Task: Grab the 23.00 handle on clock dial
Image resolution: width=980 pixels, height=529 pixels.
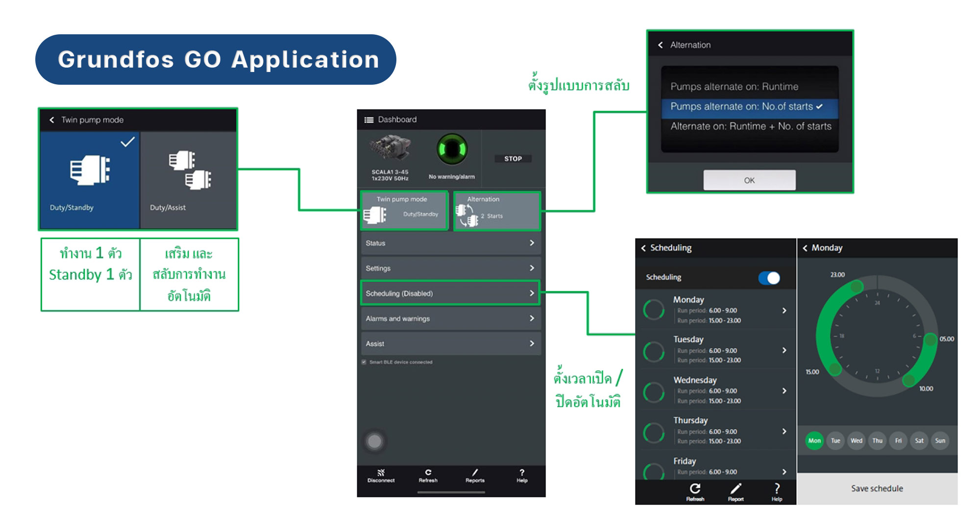Action: pos(857,287)
